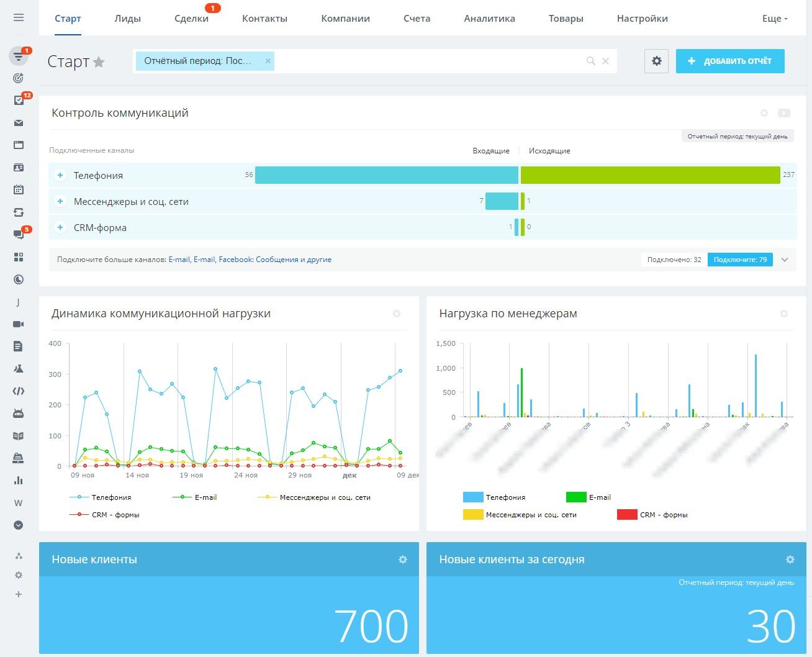Image resolution: width=812 pixels, height=657 pixels.
Task: Star the Старт page as favorite
Action: point(99,62)
